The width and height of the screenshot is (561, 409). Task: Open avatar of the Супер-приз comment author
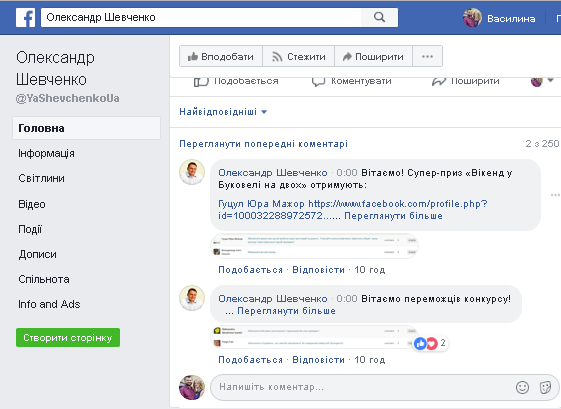pos(192,172)
